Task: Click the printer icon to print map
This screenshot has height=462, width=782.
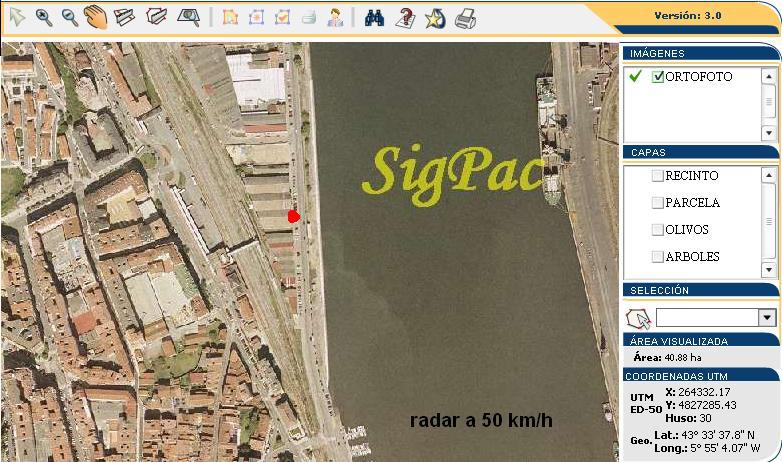Action: pyautogui.click(x=465, y=17)
